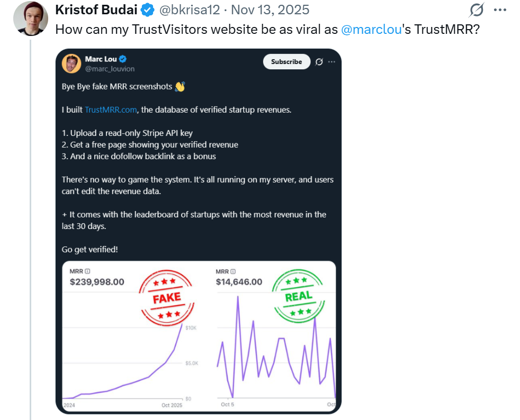This screenshot has width=520, height=420.
Task: Click Kristof Budai's profile avatar
Action: tap(31, 19)
